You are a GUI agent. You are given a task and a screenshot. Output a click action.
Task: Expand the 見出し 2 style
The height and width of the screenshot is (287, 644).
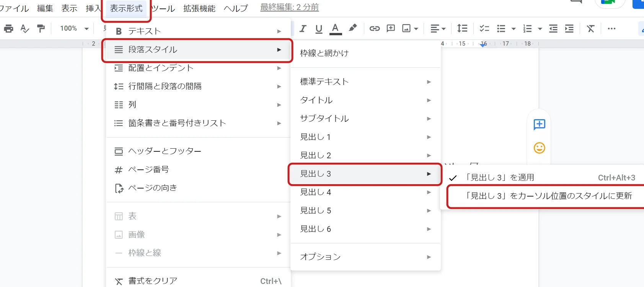pos(365,155)
